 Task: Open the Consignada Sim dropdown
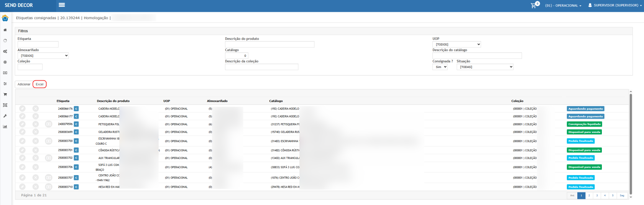[x=440, y=67]
